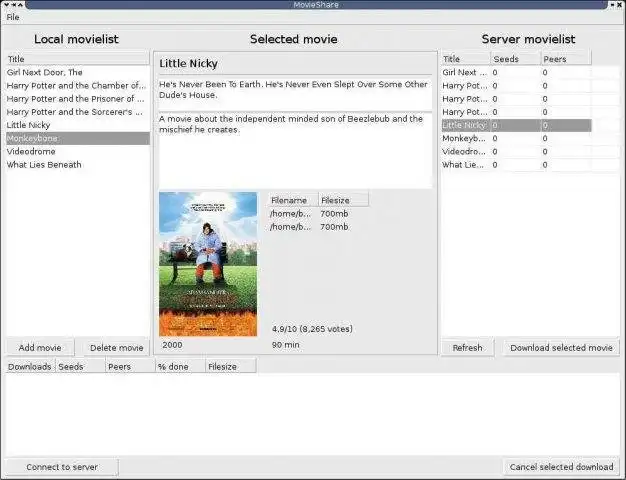Select 'Harry Potter and the Chamber of...' local entry
The height and width of the screenshot is (480, 626).
click(x=78, y=85)
